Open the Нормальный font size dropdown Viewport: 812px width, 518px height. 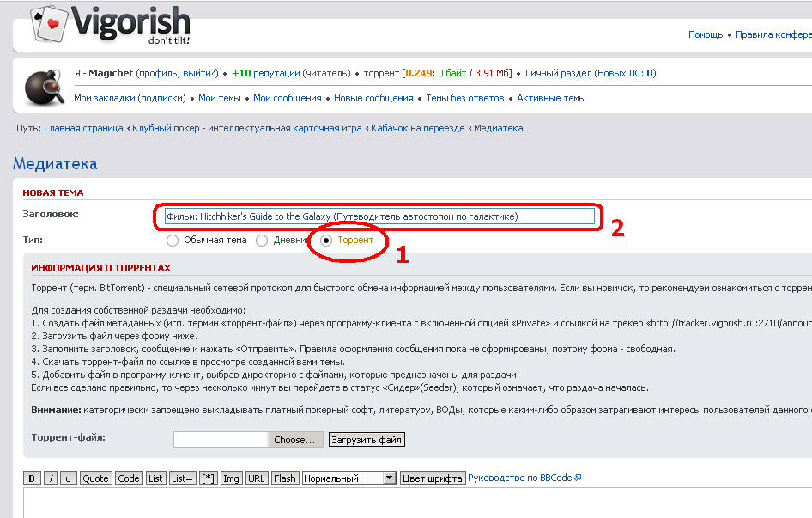tap(349, 478)
